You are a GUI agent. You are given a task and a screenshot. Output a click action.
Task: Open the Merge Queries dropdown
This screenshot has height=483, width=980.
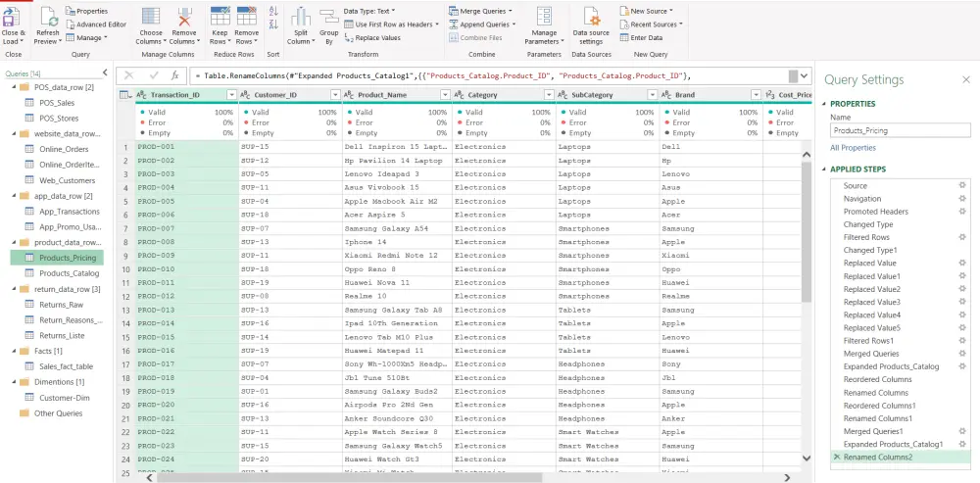click(480, 11)
